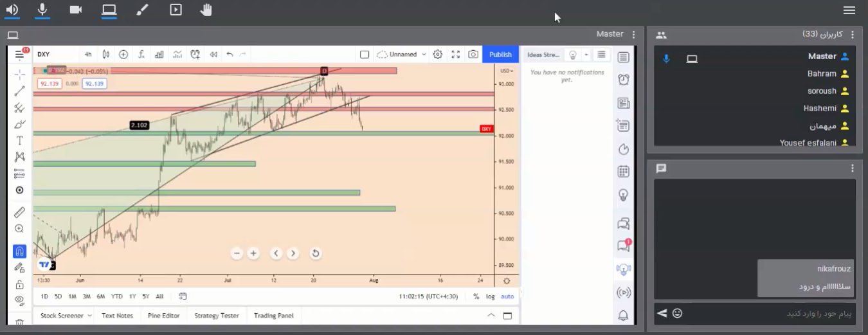
Task: Switch to the Pine Editor tab
Action: (x=163, y=316)
